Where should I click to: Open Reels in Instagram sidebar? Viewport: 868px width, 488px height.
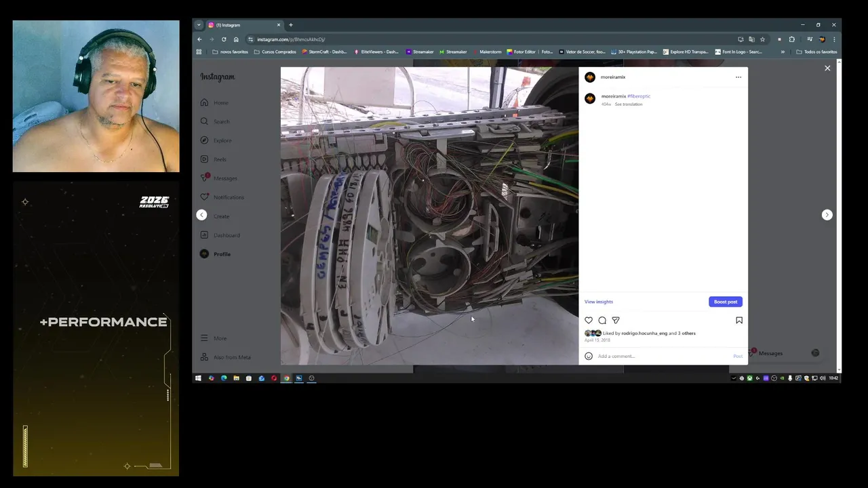[x=214, y=159]
